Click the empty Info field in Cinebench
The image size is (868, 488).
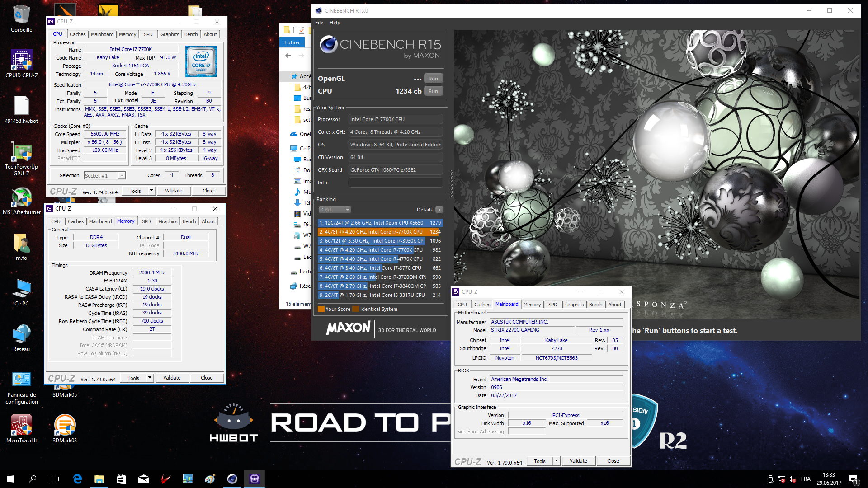point(396,183)
